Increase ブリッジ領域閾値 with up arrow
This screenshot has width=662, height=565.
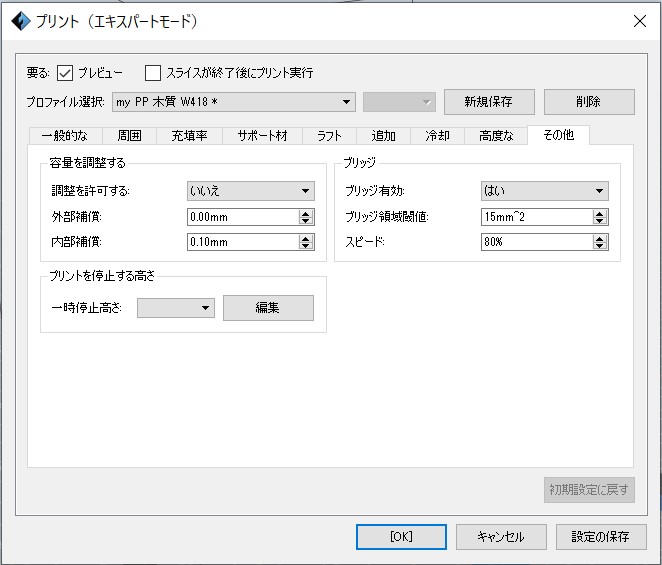[600, 213]
